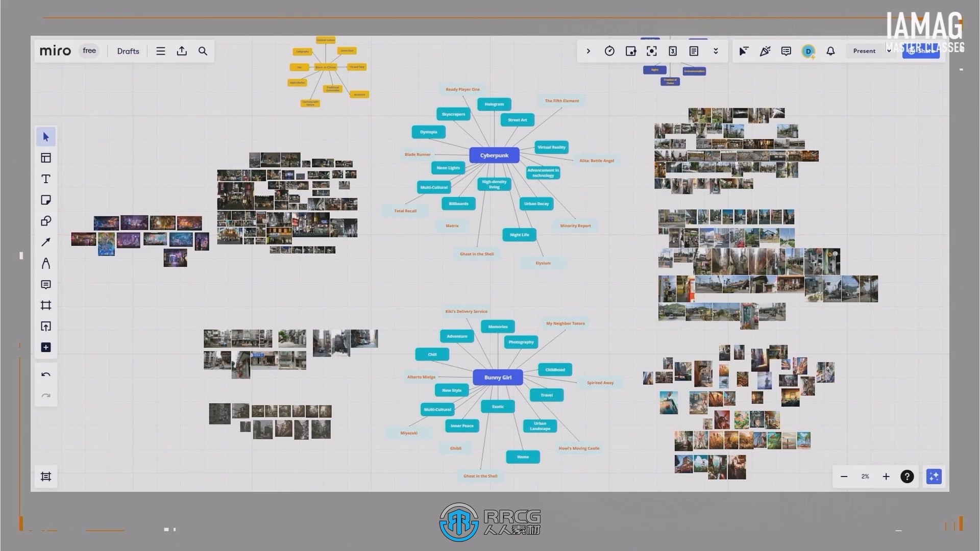Select the Home node
The image size is (980, 551).
[523, 457]
